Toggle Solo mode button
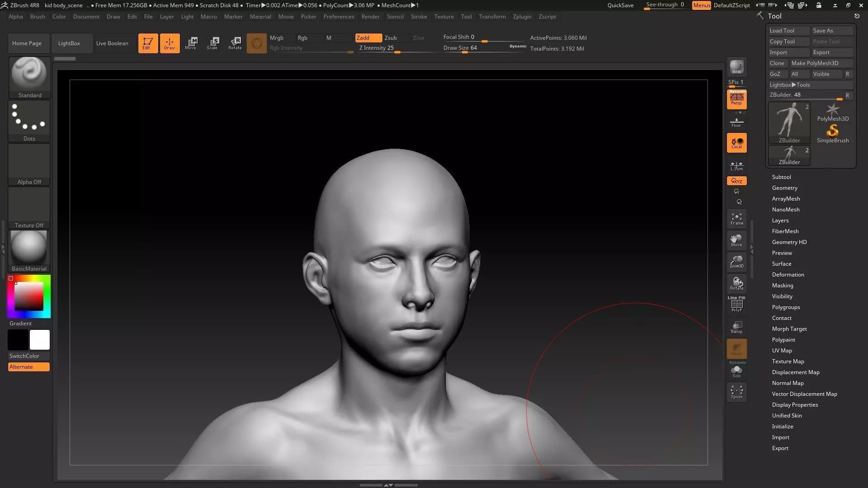The width and height of the screenshot is (868, 488). click(x=736, y=371)
